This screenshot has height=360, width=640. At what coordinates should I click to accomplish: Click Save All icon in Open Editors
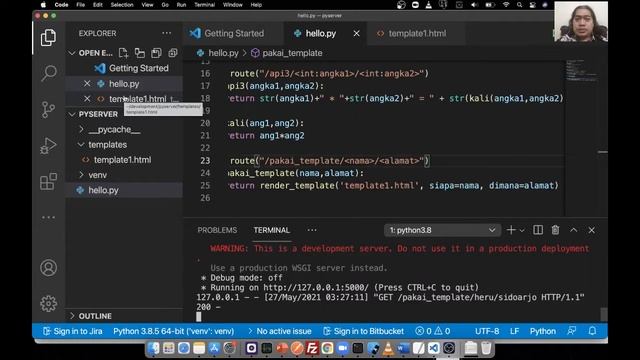coord(156,53)
